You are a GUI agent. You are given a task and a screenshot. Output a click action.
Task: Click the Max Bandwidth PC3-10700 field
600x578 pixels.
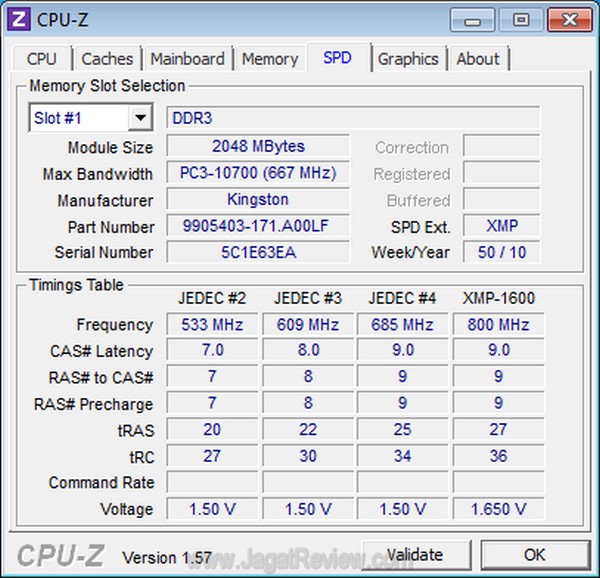pos(258,173)
